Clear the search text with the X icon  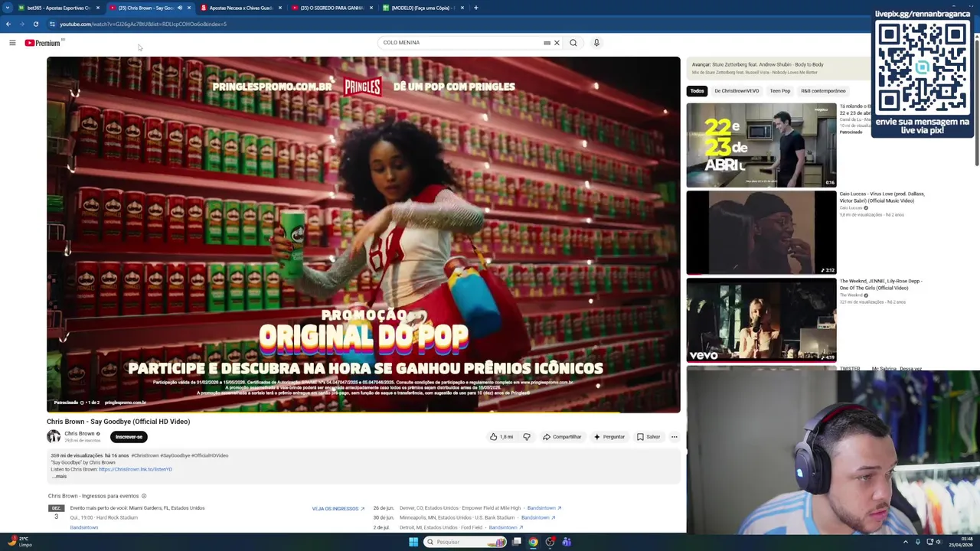pyautogui.click(x=557, y=43)
